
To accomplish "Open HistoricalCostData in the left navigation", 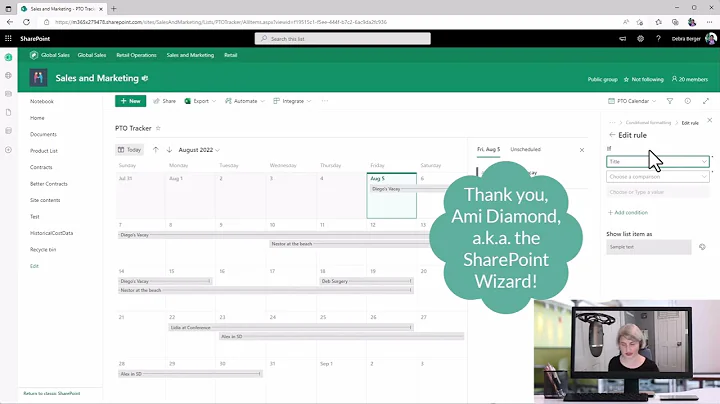I will click(x=51, y=233).
